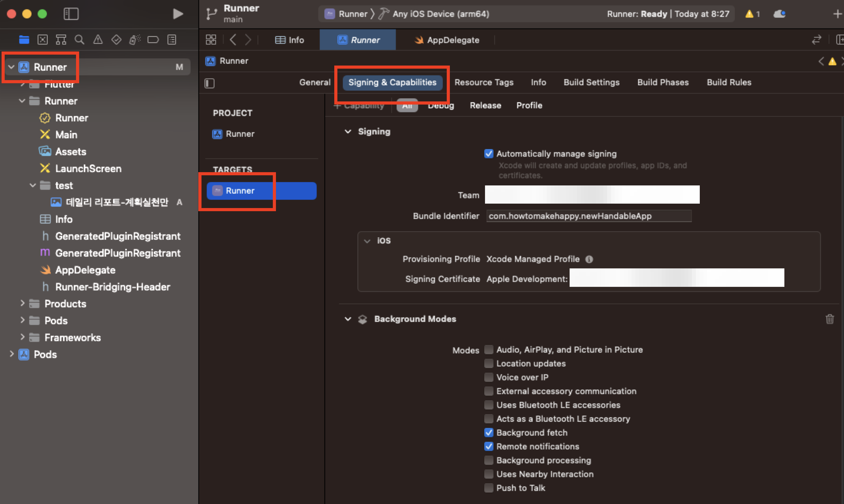Toggle the navigator sidebar icon

(x=71, y=14)
